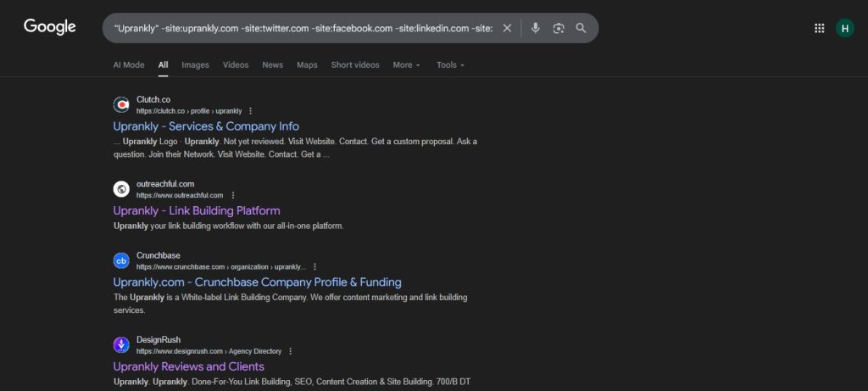The height and width of the screenshot is (391, 868).
Task: Click the Crunchbase site name
Action: (x=159, y=255)
